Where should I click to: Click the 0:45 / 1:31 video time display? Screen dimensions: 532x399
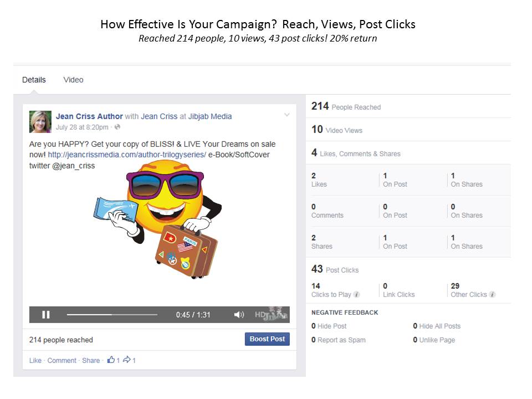[193, 315]
